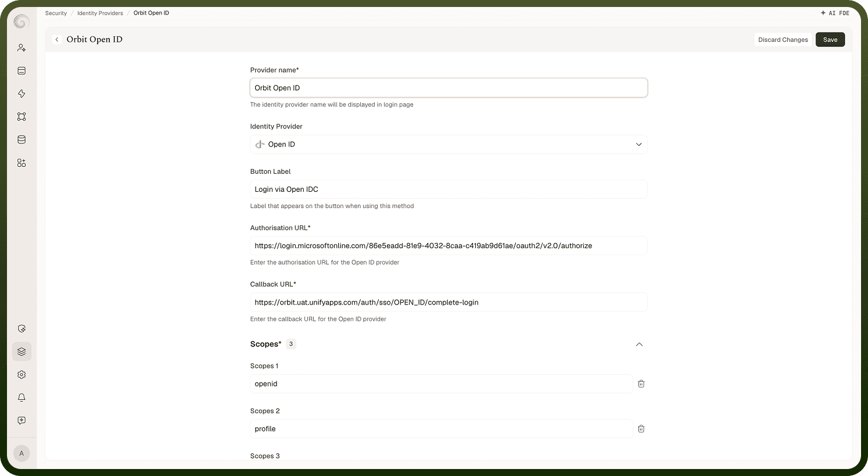Focus the Authorisation URL field
This screenshot has width=868, height=476.
pyautogui.click(x=449, y=246)
